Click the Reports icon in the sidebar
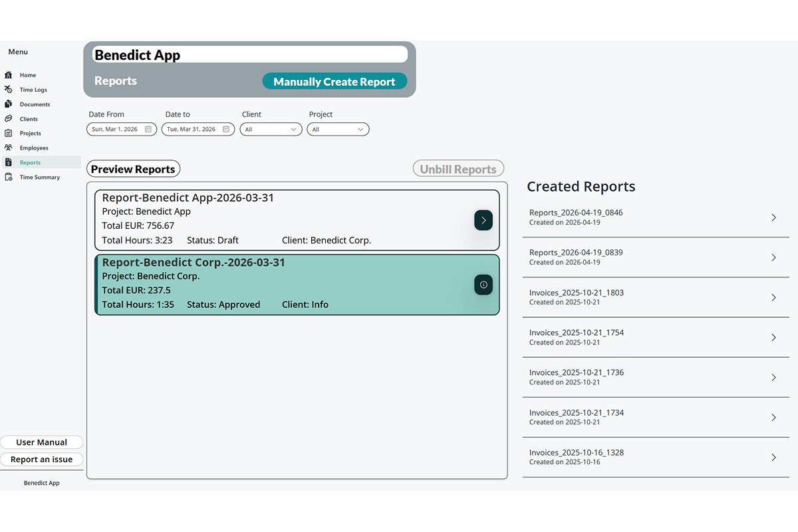The image size is (798, 532). 8,163
